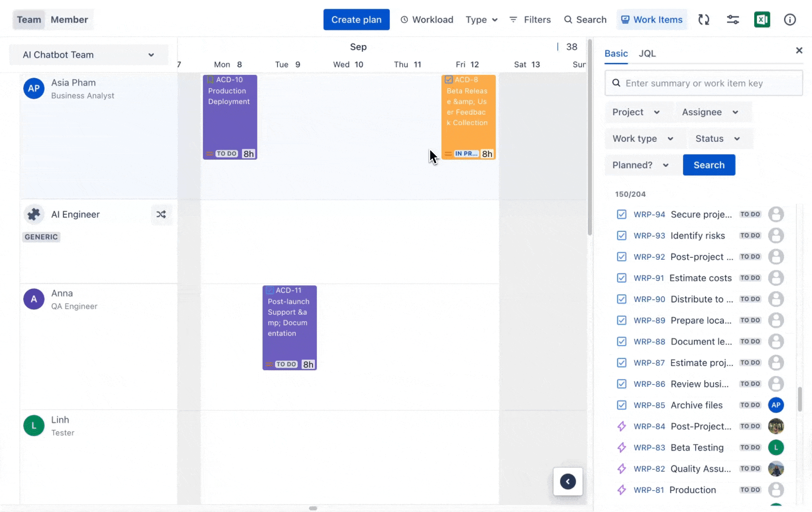
Task: Open the Filters panel
Action: coord(530,19)
